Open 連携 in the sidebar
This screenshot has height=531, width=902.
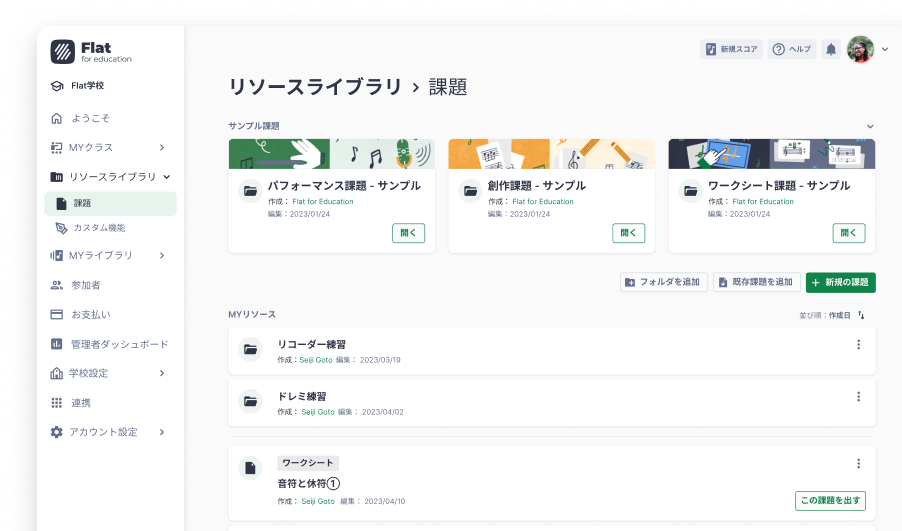81,403
